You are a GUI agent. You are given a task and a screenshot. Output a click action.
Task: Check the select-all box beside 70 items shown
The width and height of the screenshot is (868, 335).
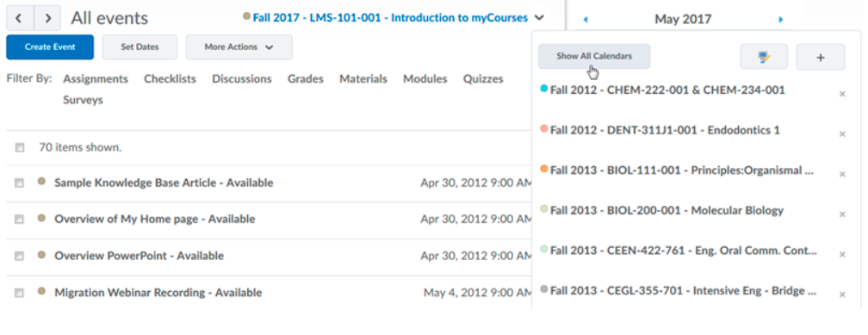(20, 147)
